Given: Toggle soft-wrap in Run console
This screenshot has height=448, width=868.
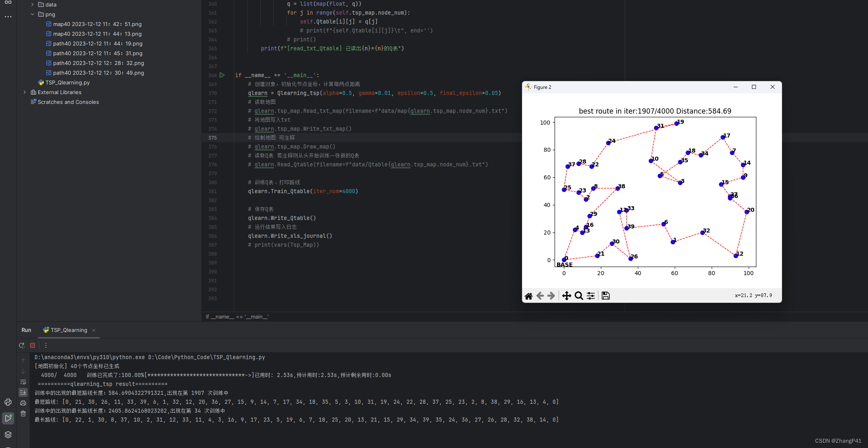Looking at the screenshot, I should click(23, 382).
